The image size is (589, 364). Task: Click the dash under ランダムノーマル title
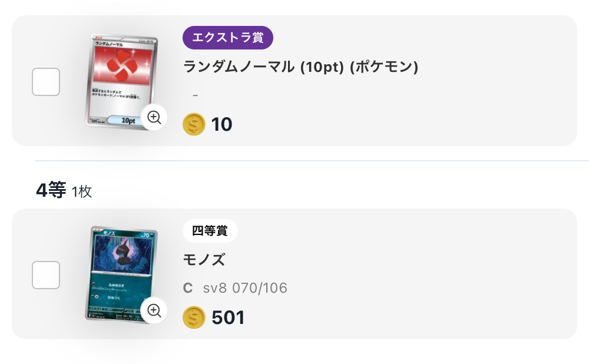[196, 95]
